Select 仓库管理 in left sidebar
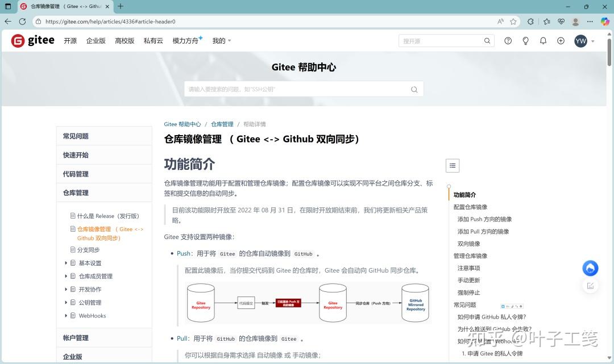The width and height of the screenshot is (614, 364). [x=104, y=193]
